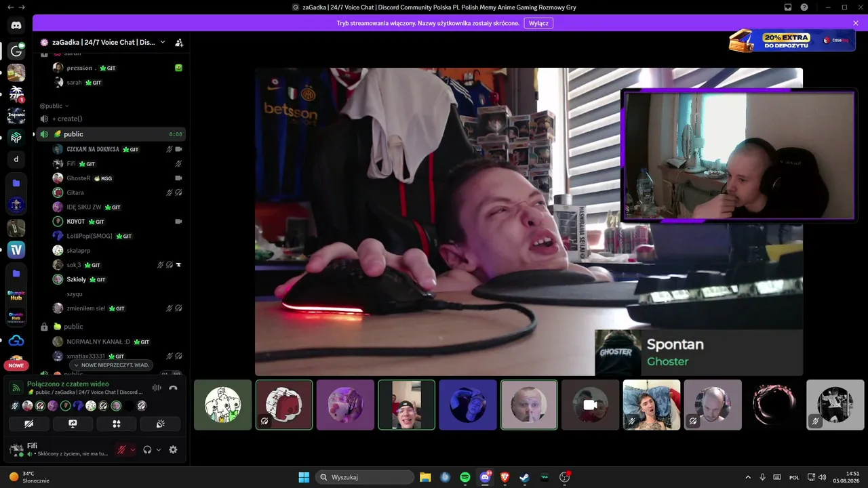The image size is (868, 488).
Task: Click the invite members icon beside server name
Action: click(179, 42)
